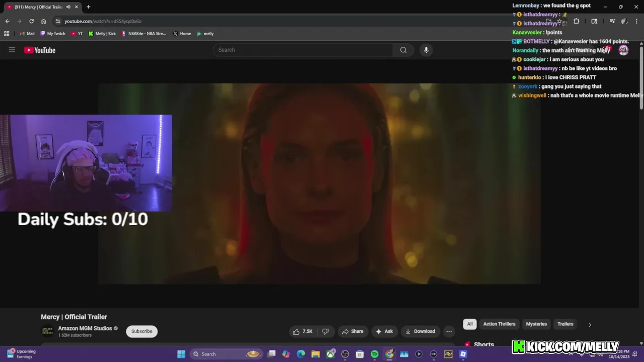Viewport: 644px width, 362px height.
Task: Open Copilot from taskbar
Action: click(286, 354)
